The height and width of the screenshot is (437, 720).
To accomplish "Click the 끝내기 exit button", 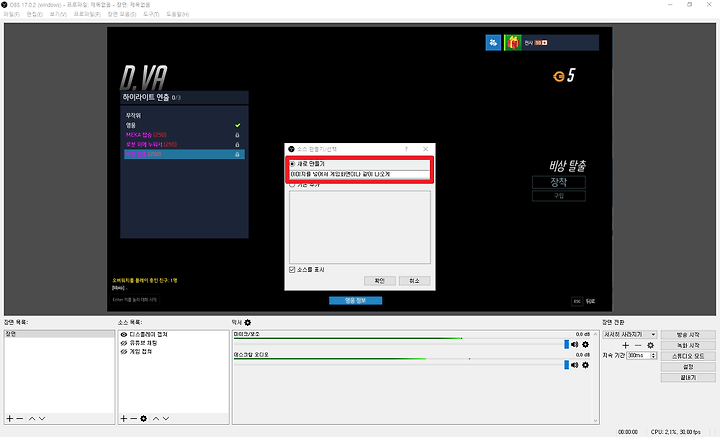I will (x=688, y=377).
